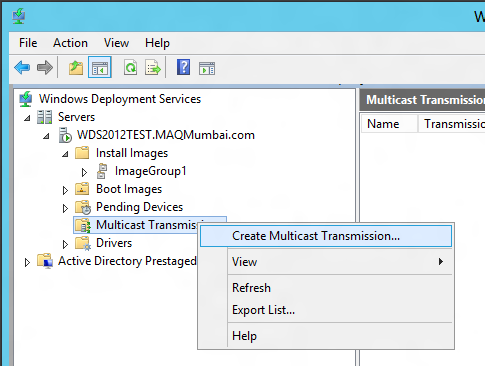485x366 pixels.
Task: Select Windows Deployment Services root label
Action: 120,99
